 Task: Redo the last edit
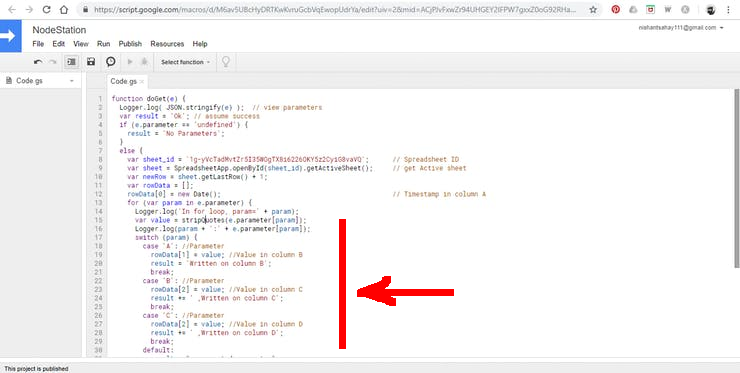pos(53,62)
